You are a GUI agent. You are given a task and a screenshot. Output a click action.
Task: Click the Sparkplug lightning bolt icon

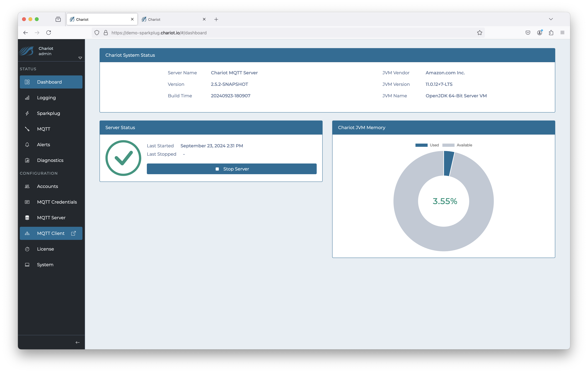click(27, 113)
